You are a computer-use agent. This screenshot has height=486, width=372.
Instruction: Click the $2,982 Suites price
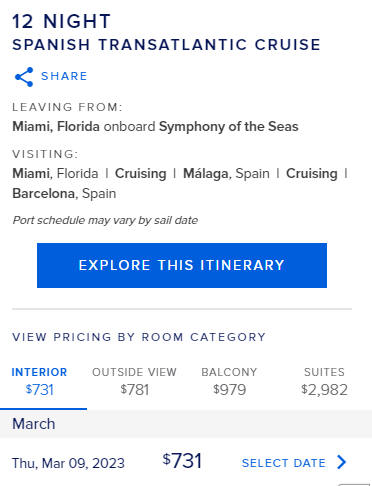[x=324, y=390]
